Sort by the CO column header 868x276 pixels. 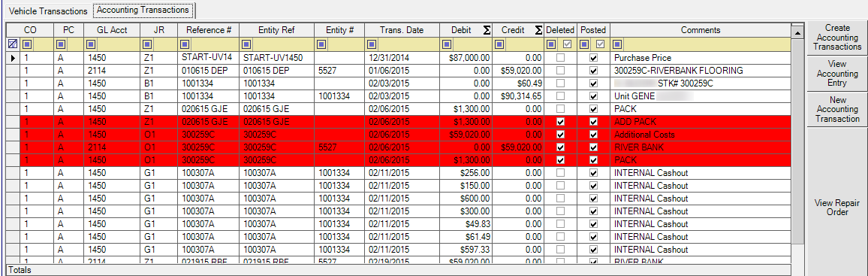(30, 30)
